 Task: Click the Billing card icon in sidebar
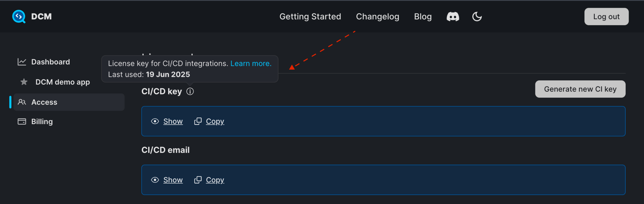(x=22, y=121)
